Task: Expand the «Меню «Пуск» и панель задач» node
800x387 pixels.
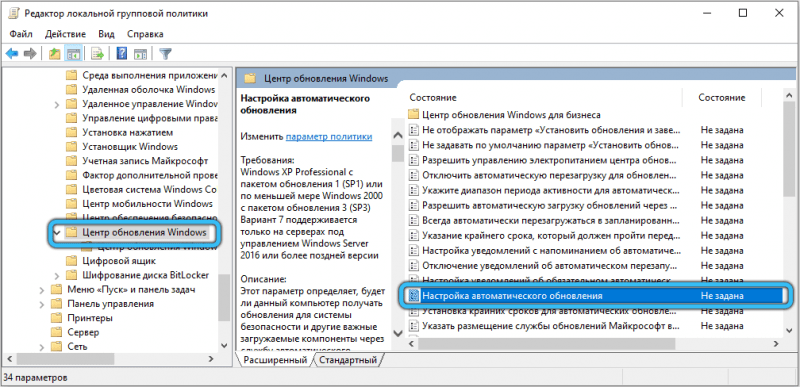Action: pos(43,290)
